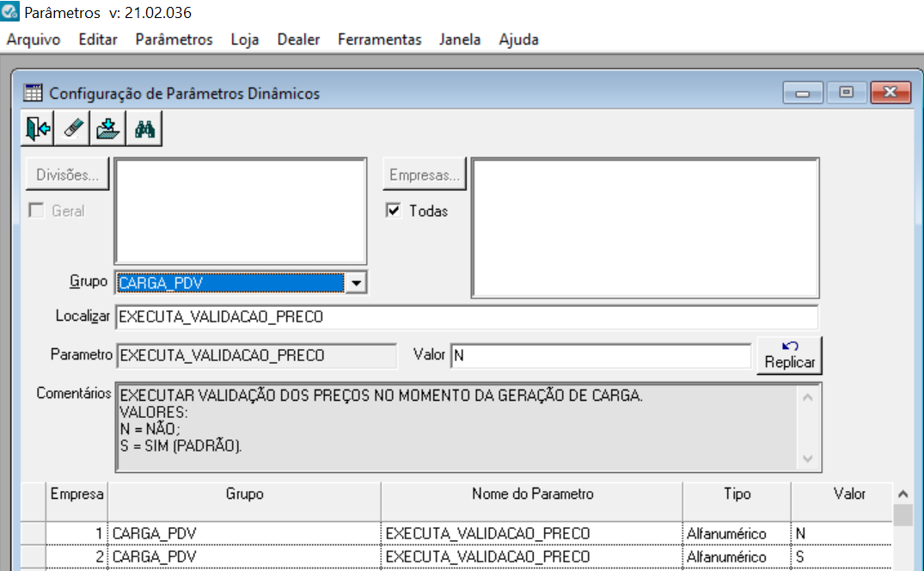924x571 pixels.
Task: Click Empresa cell with value 2
Action: click(76, 557)
